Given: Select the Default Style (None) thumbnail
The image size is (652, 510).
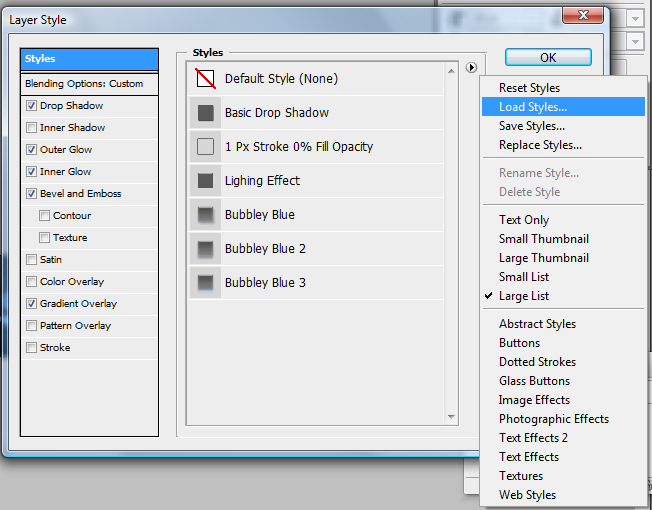Looking at the screenshot, I should [205, 79].
